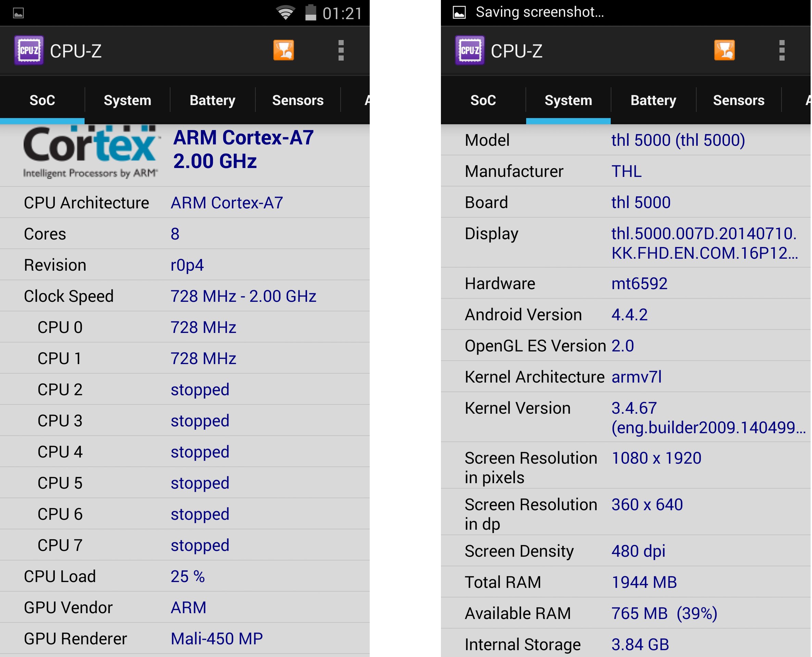
Task: Switch to System tab on left screen
Action: (x=127, y=100)
